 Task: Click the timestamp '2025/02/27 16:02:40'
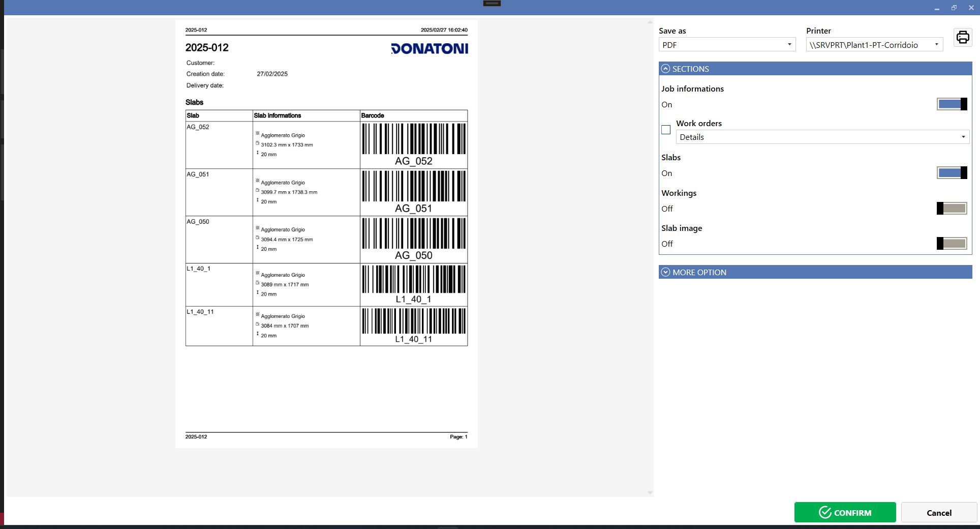point(444,30)
